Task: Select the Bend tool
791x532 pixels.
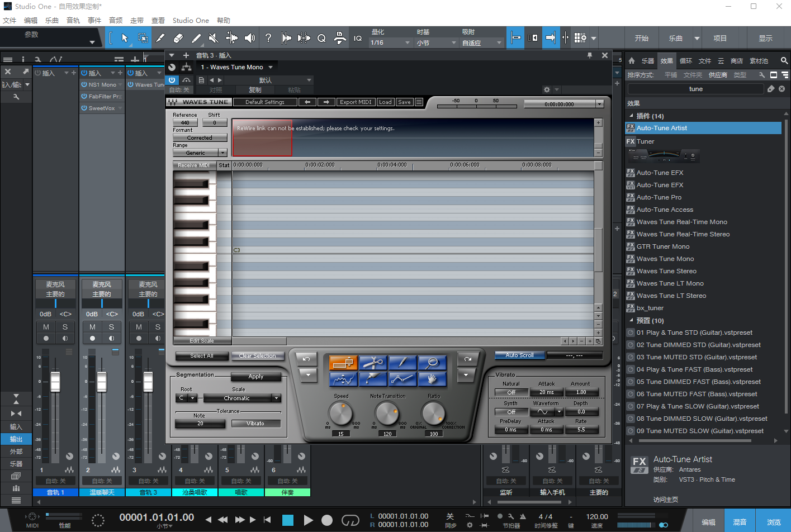Action: click(231, 38)
